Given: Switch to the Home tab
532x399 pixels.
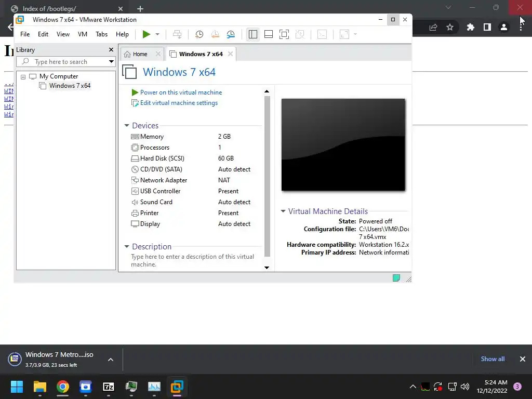Looking at the screenshot, I should tap(140, 54).
